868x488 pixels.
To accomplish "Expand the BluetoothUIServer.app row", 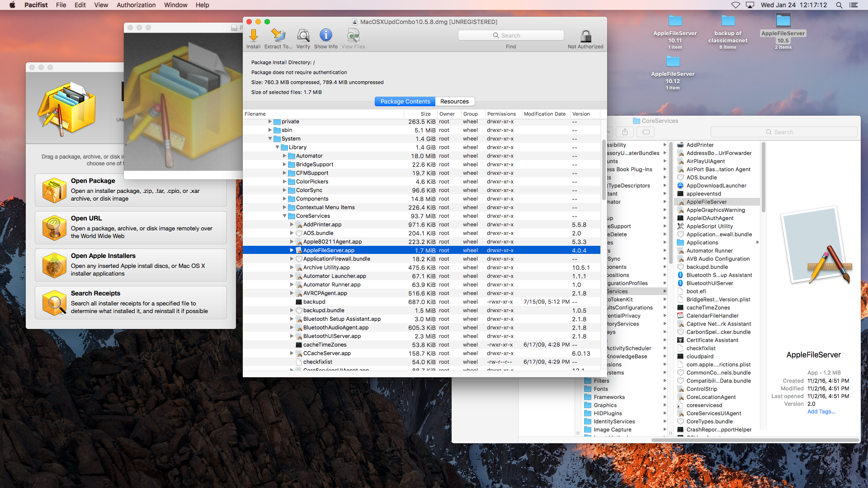I will point(292,336).
